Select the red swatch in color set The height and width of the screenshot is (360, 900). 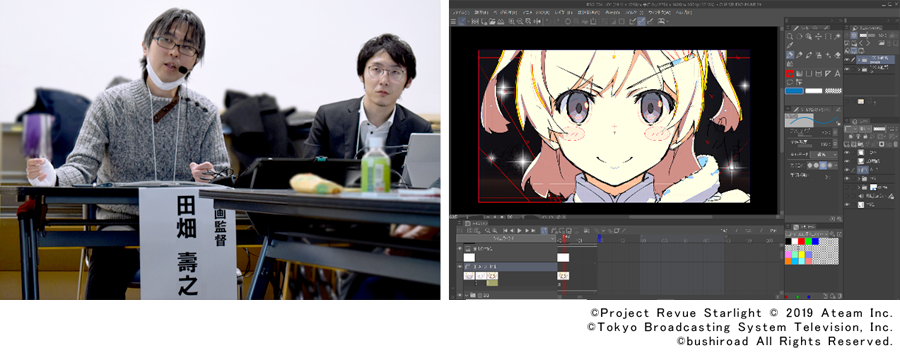pyautogui.click(x=801, y=241)
